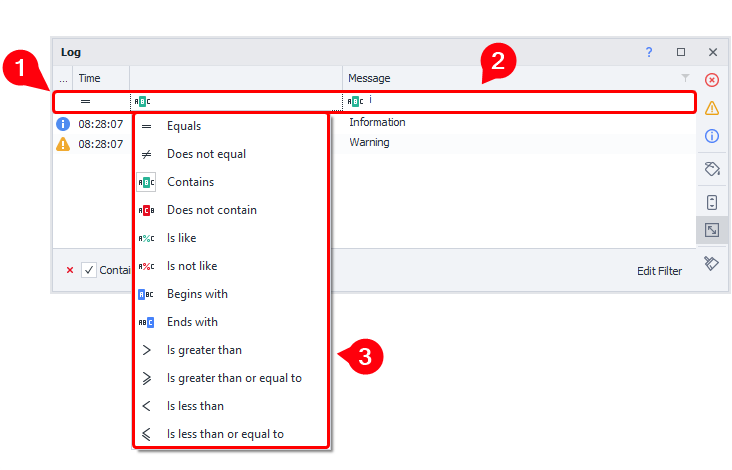Image resolution: width=732 pixels, height=470 pixels.
Task: Select the Warning log entry row
Action: (x=369, y=143)
